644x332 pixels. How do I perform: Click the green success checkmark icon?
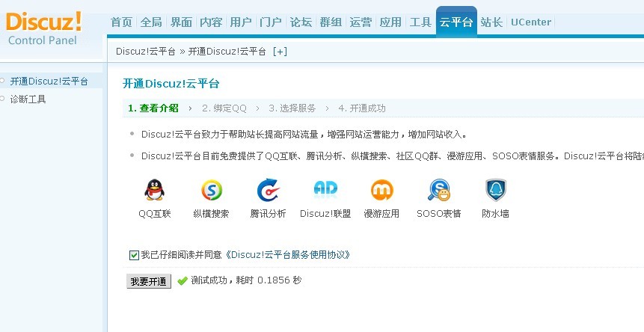(x=183, y=281)
